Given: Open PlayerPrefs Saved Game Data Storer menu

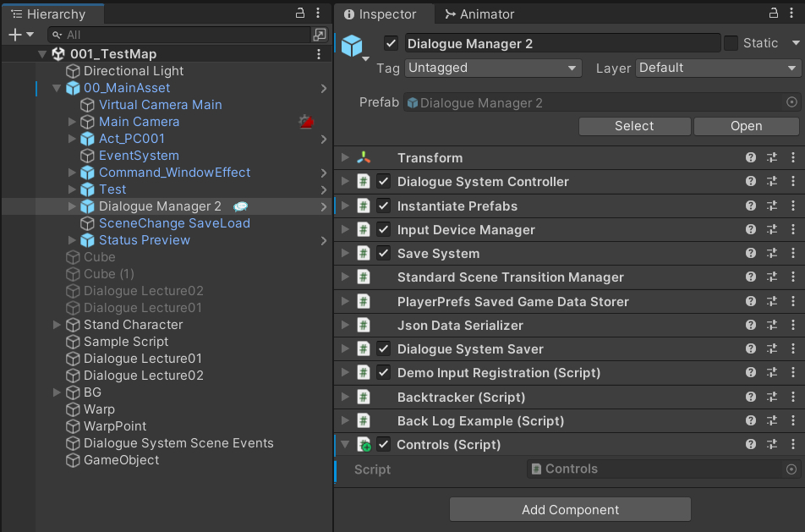Looking at the screenshot, I should (792, 301).
